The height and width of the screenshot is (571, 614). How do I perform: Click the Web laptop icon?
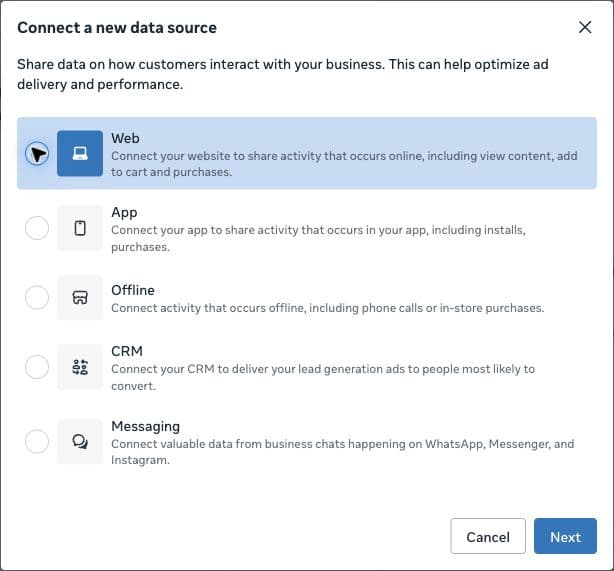click(80, 154)
